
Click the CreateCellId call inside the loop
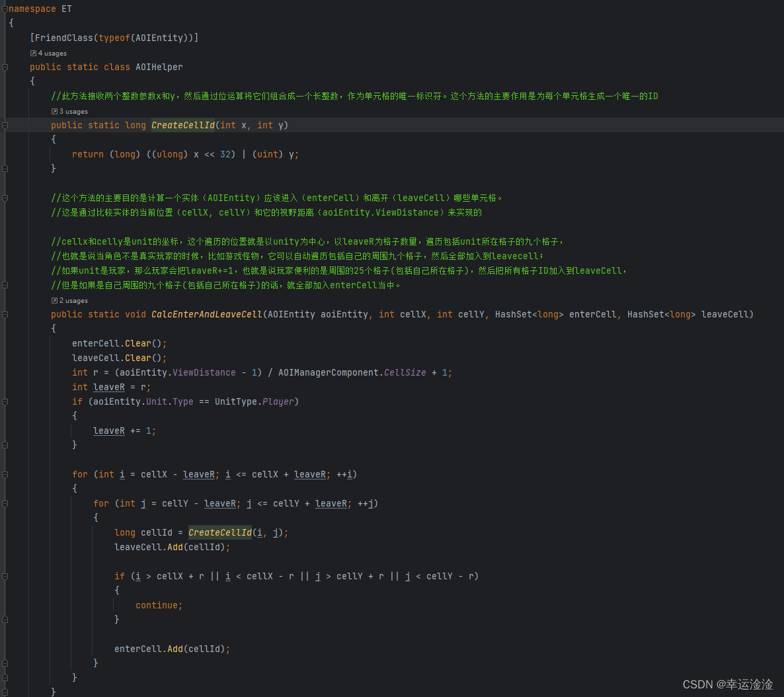click(220, 532)
